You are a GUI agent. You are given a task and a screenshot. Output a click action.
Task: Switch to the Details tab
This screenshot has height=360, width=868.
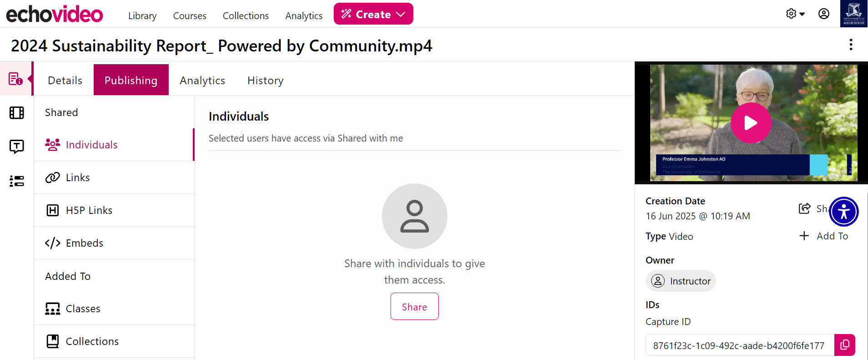click(65, 80)
